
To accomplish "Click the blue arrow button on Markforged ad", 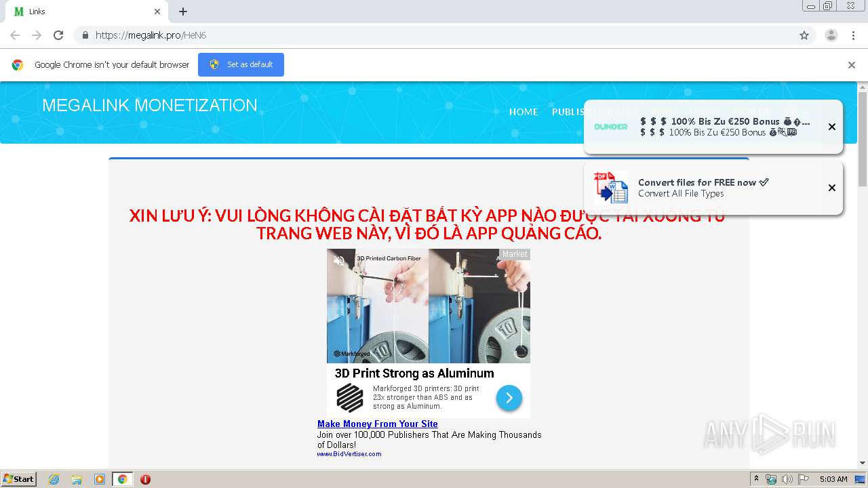I will pyautogui.click(x=509, y=398).
